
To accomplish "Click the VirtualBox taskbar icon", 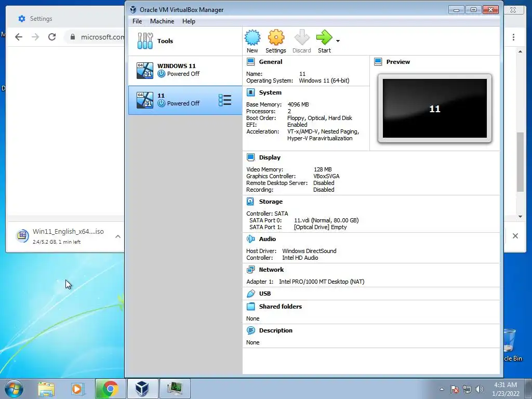I will pos(142,389).
